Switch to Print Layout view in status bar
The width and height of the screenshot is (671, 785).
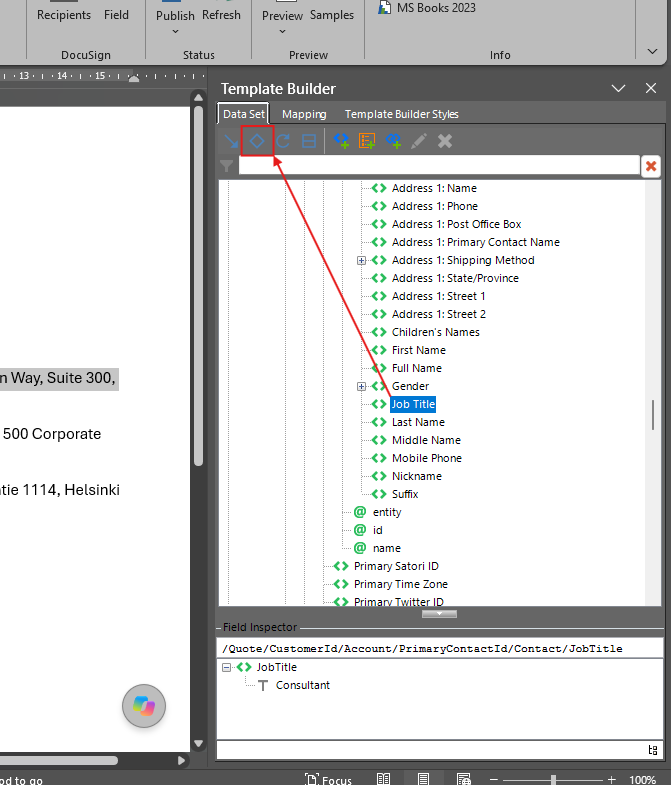[x=423, y=779]
